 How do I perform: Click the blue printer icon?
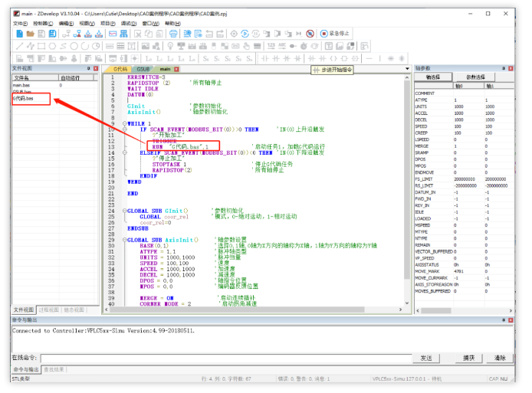point(173,34)
